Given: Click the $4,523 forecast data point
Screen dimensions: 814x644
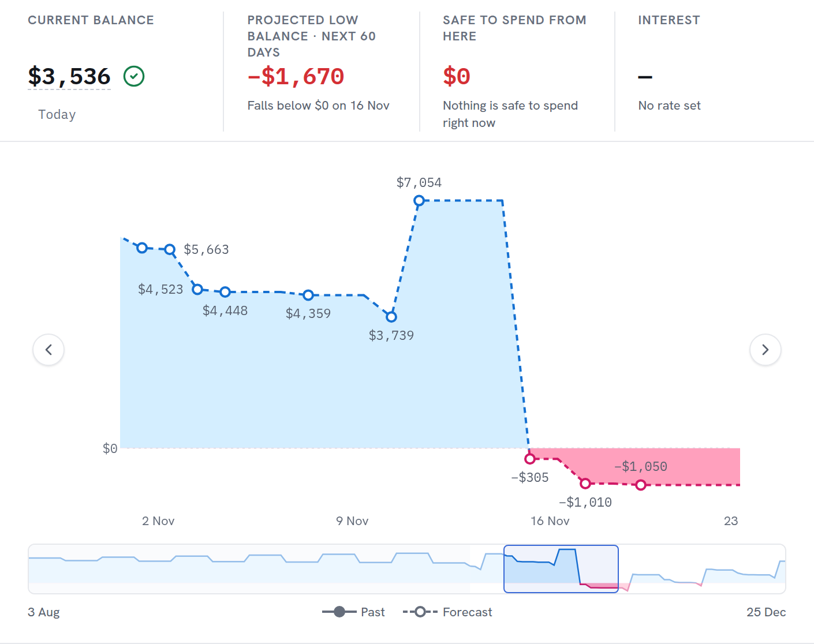Looking at the screenshot, I should coord(197,289).
